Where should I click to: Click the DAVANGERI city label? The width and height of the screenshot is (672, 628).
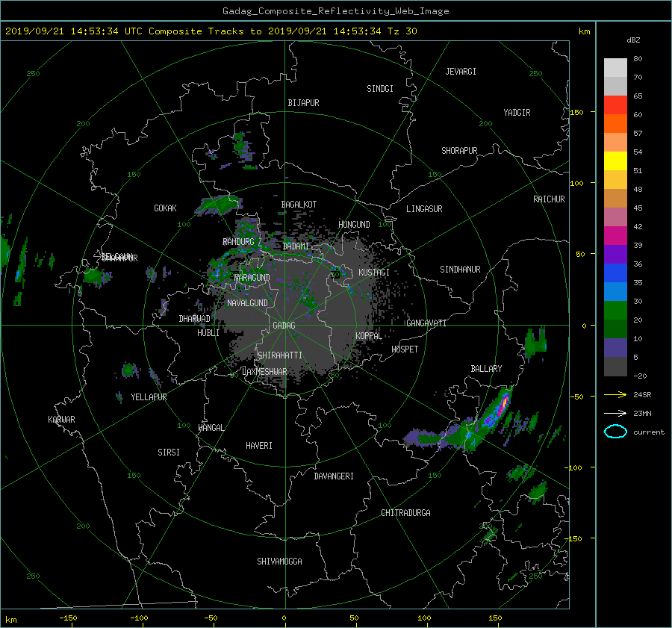tap(334, 476)
